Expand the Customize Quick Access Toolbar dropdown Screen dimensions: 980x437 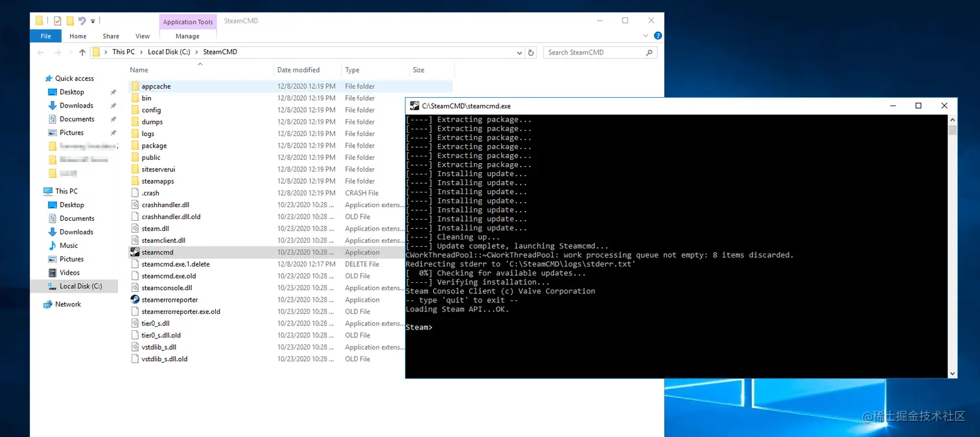[92, 20]
